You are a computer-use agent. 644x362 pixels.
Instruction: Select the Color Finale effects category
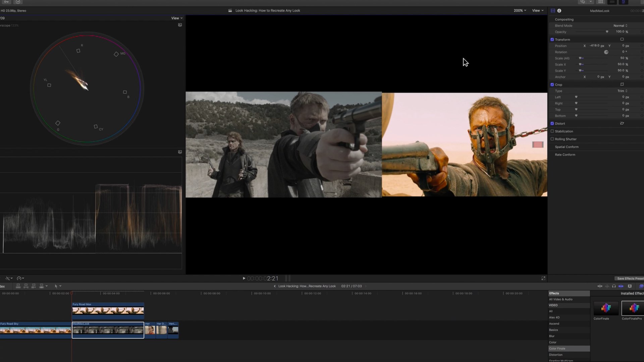click(569, 349)
